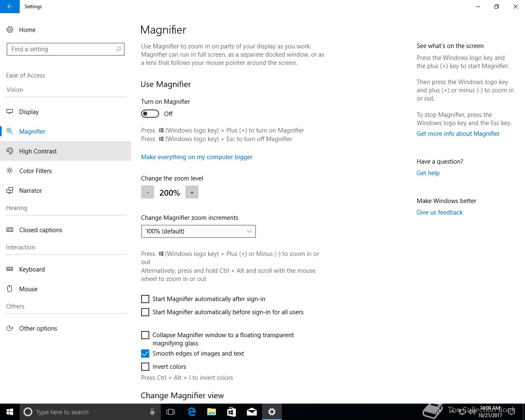Increase zoom level with the plus button
The width and height of the screenshot is (525, 420).
192,192
